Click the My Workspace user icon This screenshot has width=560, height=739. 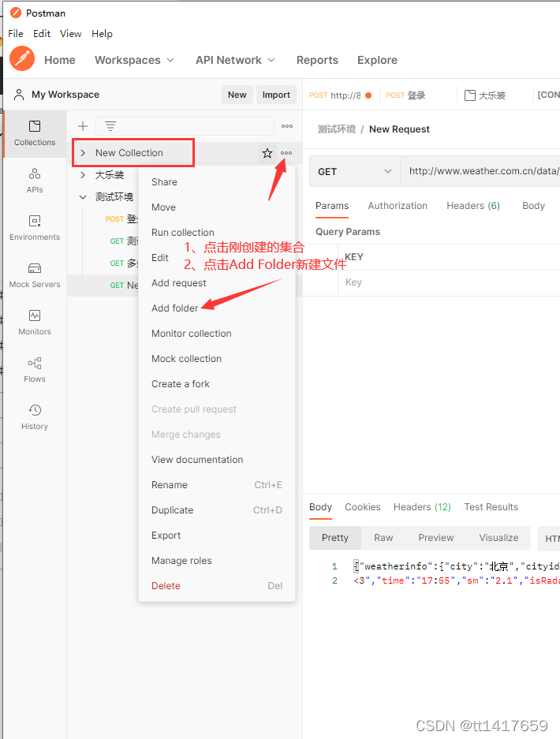click(19, 95)
